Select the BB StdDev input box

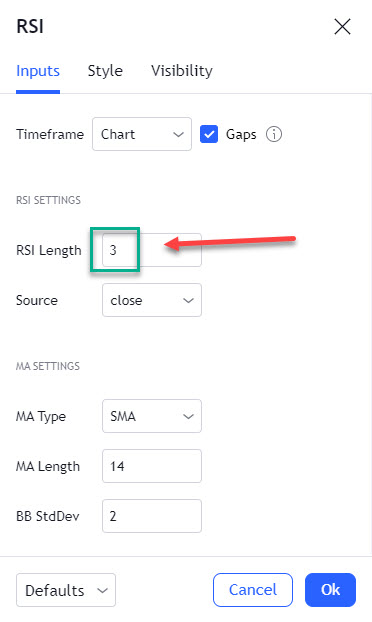click(x=152, y=516)
